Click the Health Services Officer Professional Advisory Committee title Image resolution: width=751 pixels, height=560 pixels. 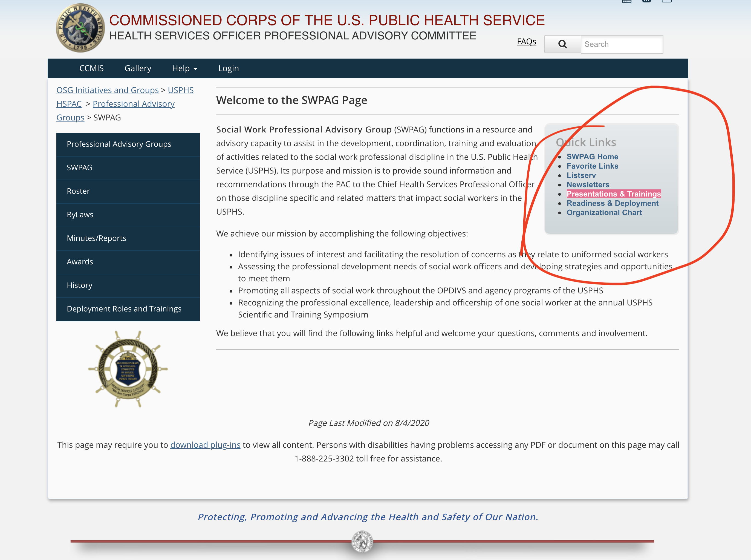(x=293, y=36)
